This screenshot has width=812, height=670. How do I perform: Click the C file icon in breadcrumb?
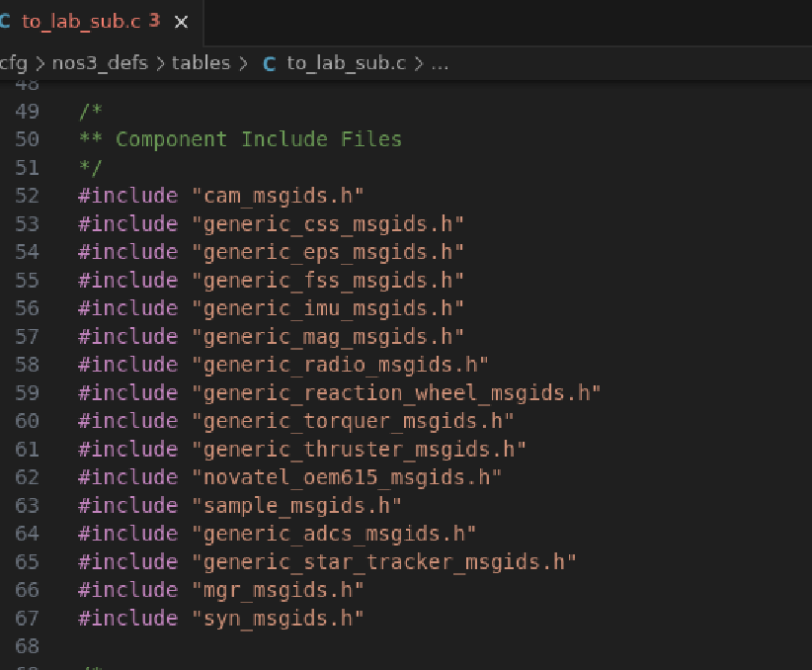click(270, 63)
